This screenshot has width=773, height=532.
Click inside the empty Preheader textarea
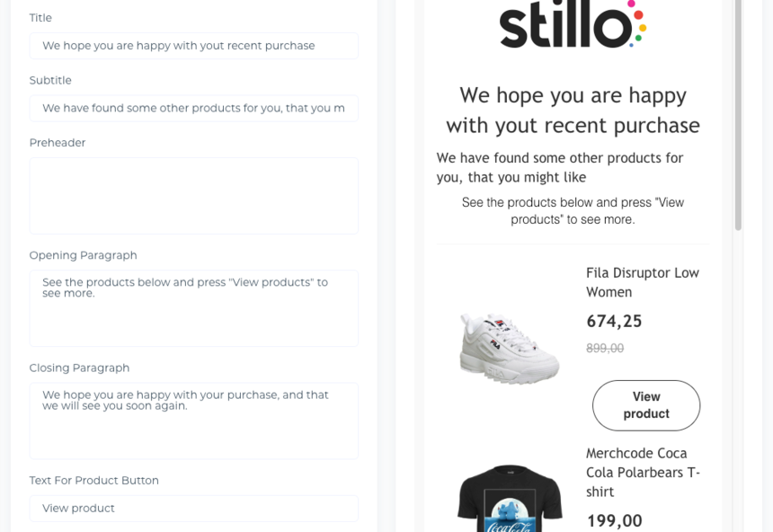click(x=193, y=195)
